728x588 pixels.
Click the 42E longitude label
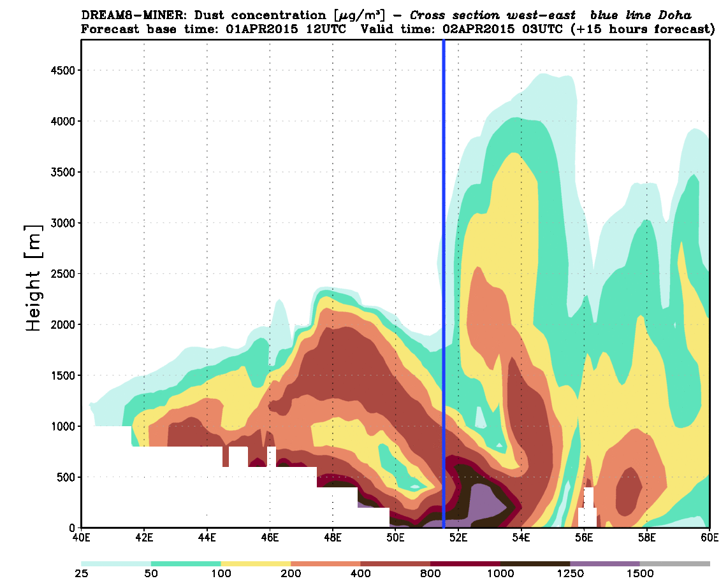pos(144,538)
